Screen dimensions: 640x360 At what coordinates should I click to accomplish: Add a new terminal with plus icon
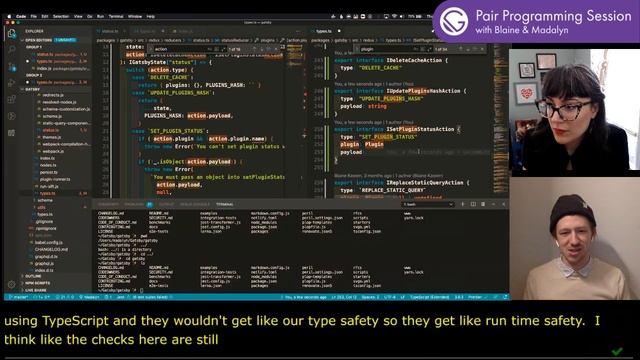462,204
